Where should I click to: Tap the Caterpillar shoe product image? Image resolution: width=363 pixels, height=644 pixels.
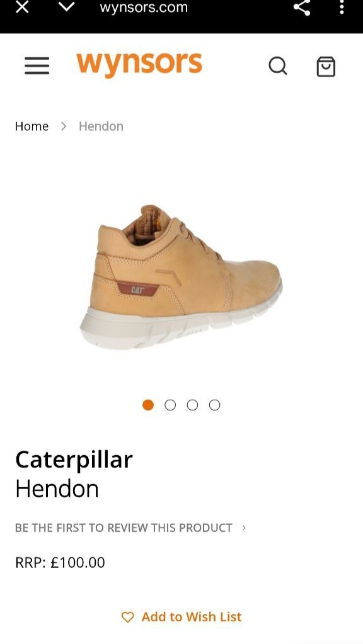point(181,277)
